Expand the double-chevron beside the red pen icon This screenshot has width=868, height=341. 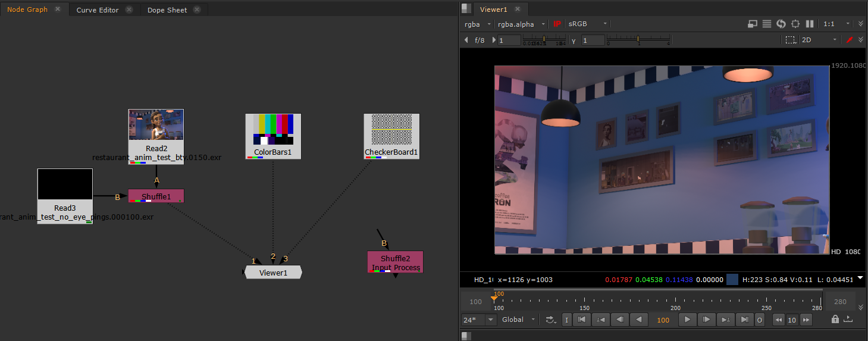click(x=861, y=40)
